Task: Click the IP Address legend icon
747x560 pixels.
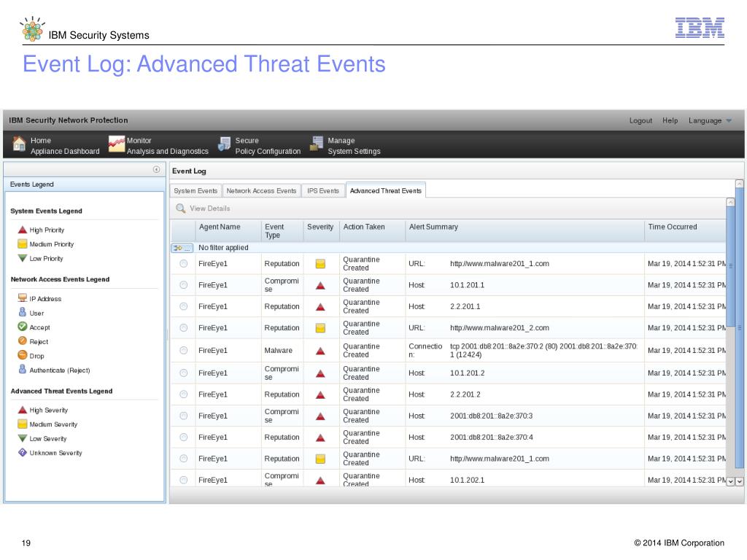Action: coord(23,298)
